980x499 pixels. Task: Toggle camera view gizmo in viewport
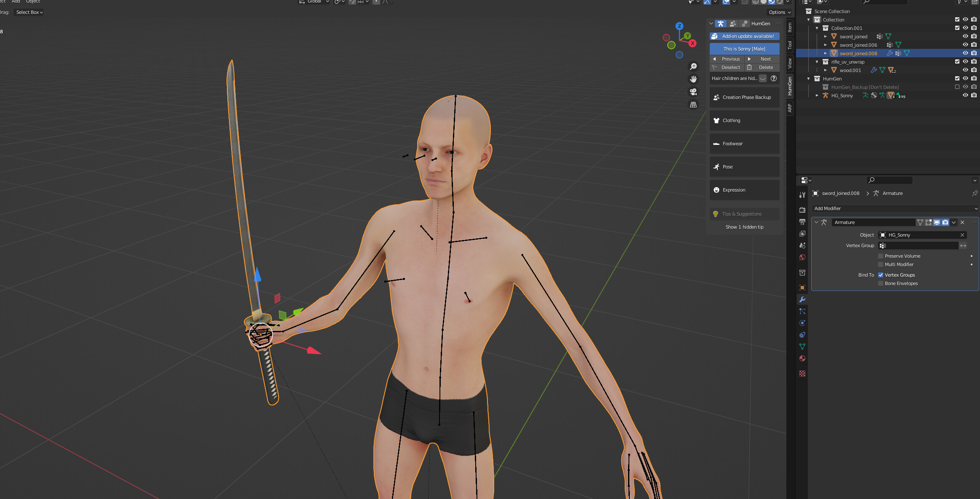pyautogui.click(x=693, y=92)
